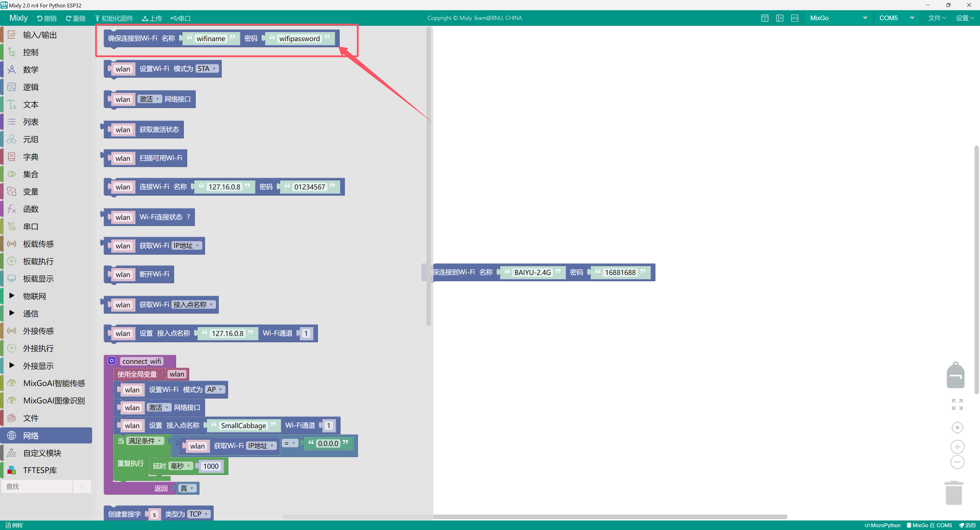Open the 外接传感 category
Image resolution: width=980 pixels, height=530 pixels.
46,331
